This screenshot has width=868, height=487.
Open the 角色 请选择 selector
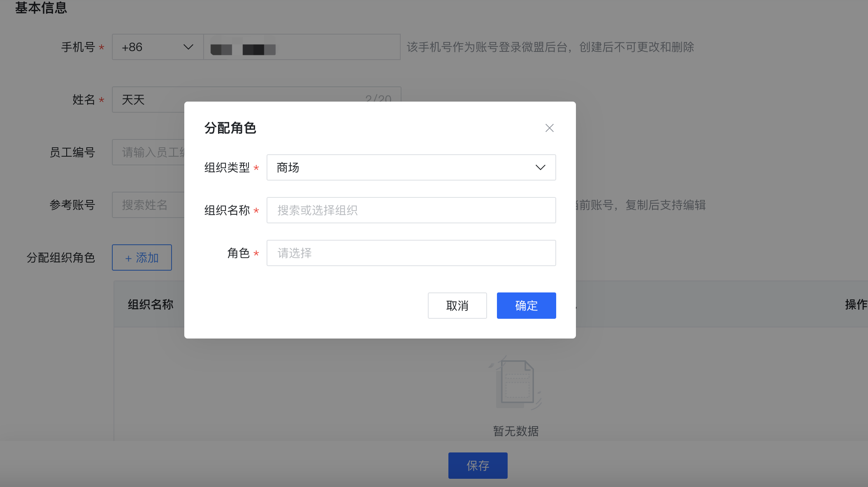pyautogui.click(x=411, y=253)
